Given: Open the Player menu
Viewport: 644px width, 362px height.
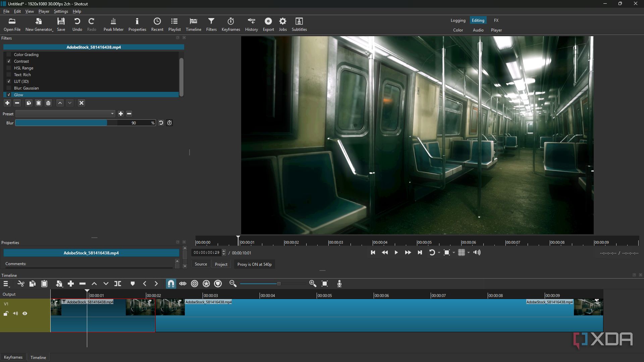Looking at the screenshot, I should [44, 11].
